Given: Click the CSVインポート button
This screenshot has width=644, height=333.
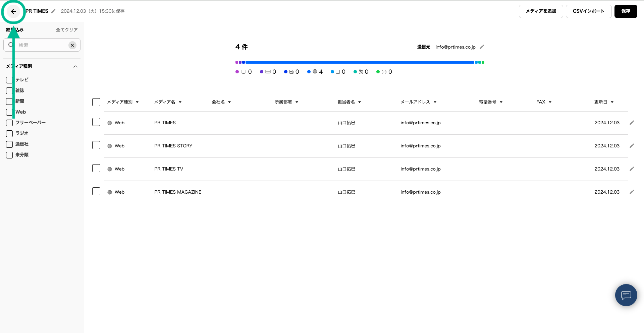Looking at the screenshot, I should point(588,11).
